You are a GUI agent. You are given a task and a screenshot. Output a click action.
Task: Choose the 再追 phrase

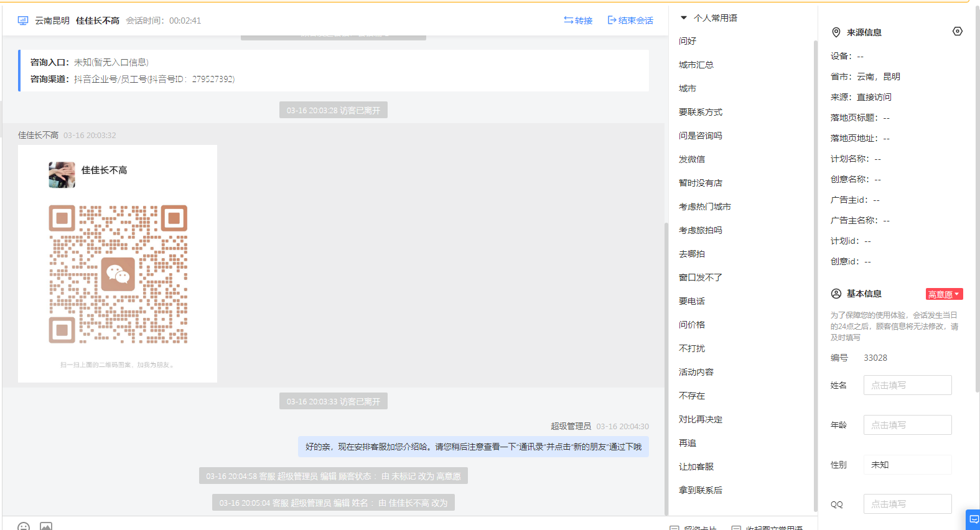pyautogui.click(x=688, y=443)
